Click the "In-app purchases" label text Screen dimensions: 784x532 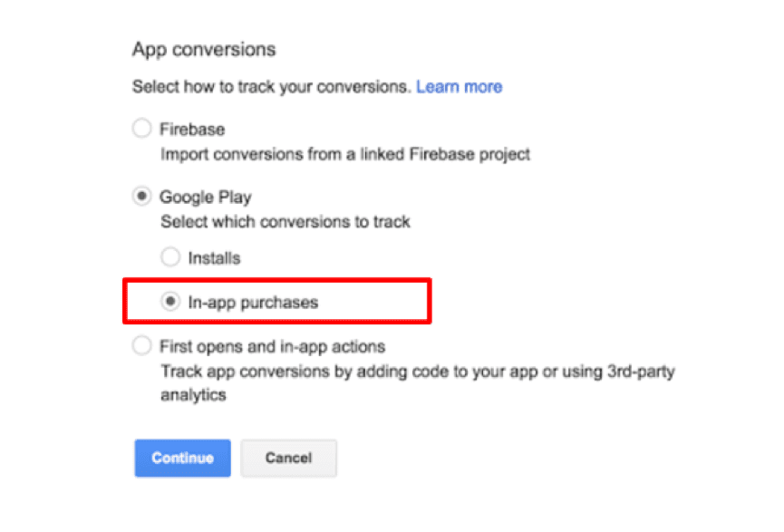pos(253,303)
